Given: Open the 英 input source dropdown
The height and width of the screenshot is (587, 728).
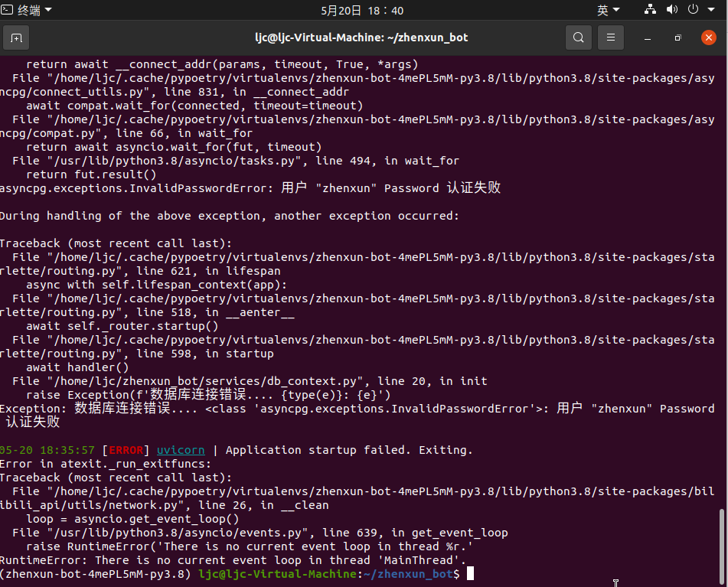Looking at the screenshot, I should click(x=605, y=10).
